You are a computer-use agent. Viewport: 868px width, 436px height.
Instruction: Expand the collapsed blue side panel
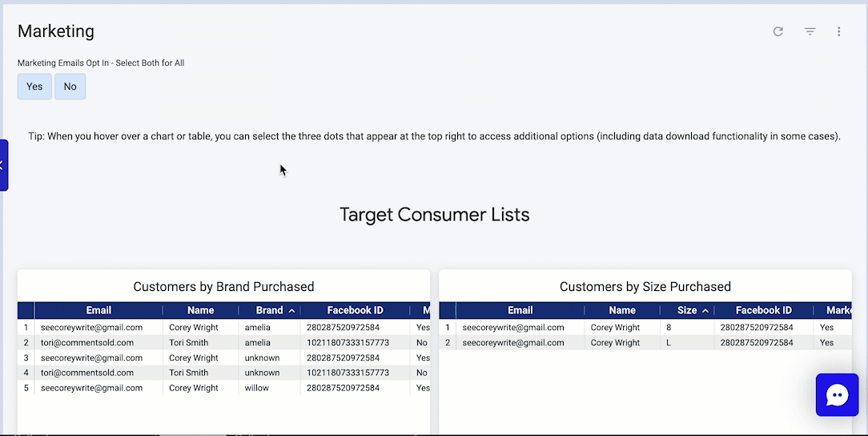3,165
